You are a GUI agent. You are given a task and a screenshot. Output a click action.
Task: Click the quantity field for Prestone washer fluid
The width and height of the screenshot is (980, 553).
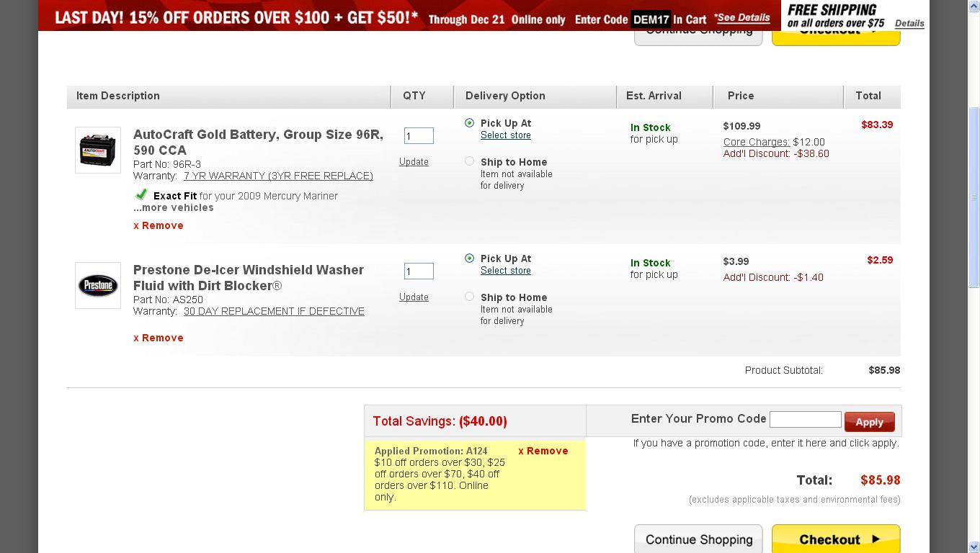[x=419, y=271]
